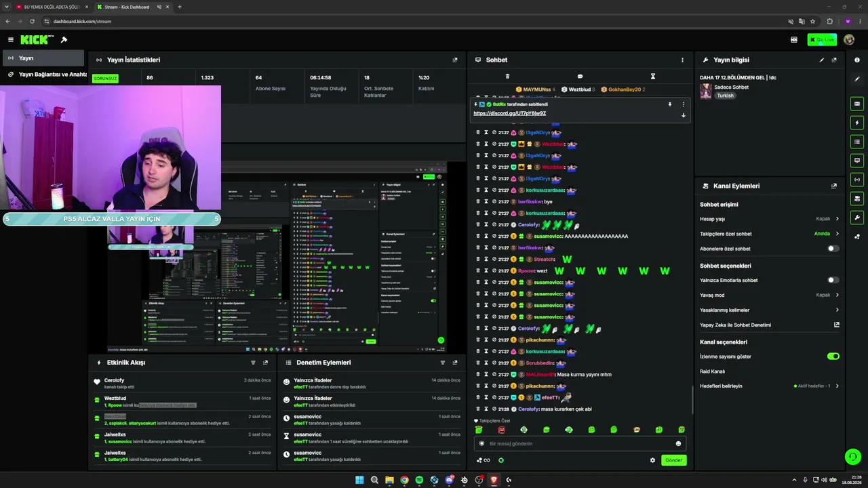This screenshot has width=868, height=488.
Task: Click Cerolofy follow event in Etkinlik Akışı
Action: tap(183, 384)
